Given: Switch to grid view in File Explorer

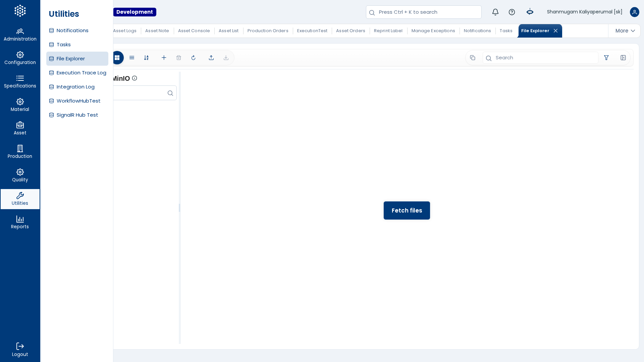Looking at the screenshot, I should (x=117, y=58).
